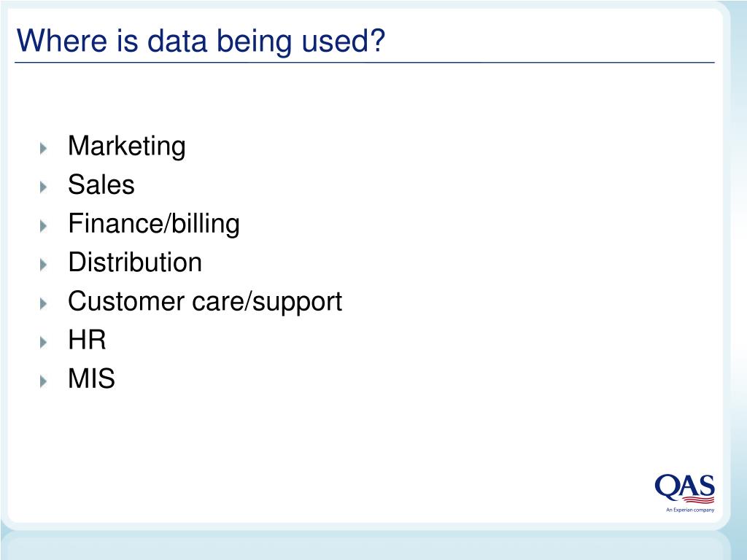Click the horizontal line under the title
Screen dimensions: 747x560
365,63
